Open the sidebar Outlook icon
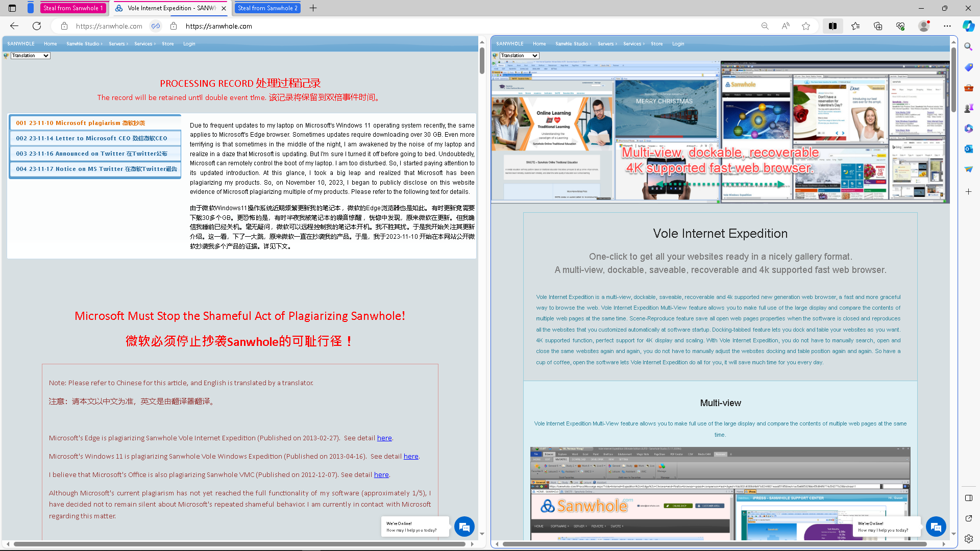This screenshot has height=551, width=980. (x=968, y=149)
